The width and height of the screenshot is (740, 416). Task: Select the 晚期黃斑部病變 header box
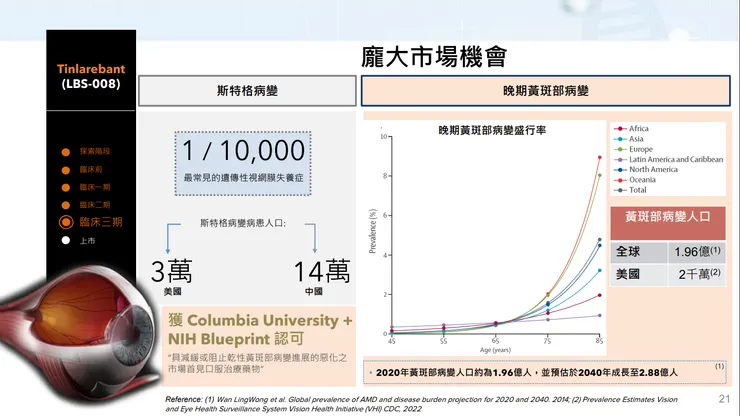[546, 91]
